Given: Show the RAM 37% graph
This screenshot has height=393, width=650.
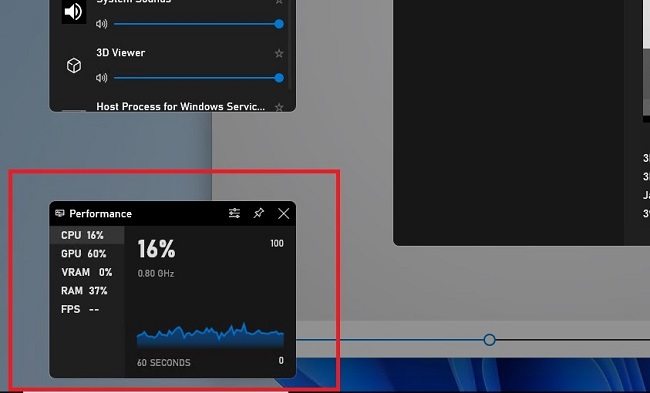Looking at the screenshot, I should [87, 291].
